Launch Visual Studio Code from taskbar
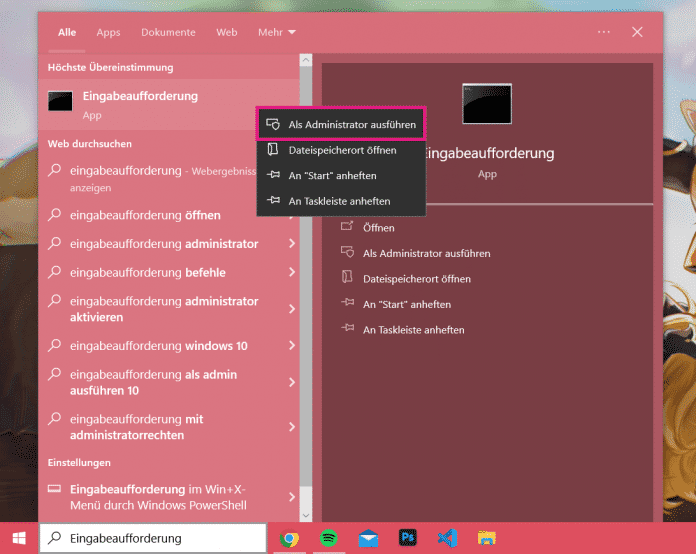This screenshot has width=696, height=554. pyautogui.click(x=447, y=538)
